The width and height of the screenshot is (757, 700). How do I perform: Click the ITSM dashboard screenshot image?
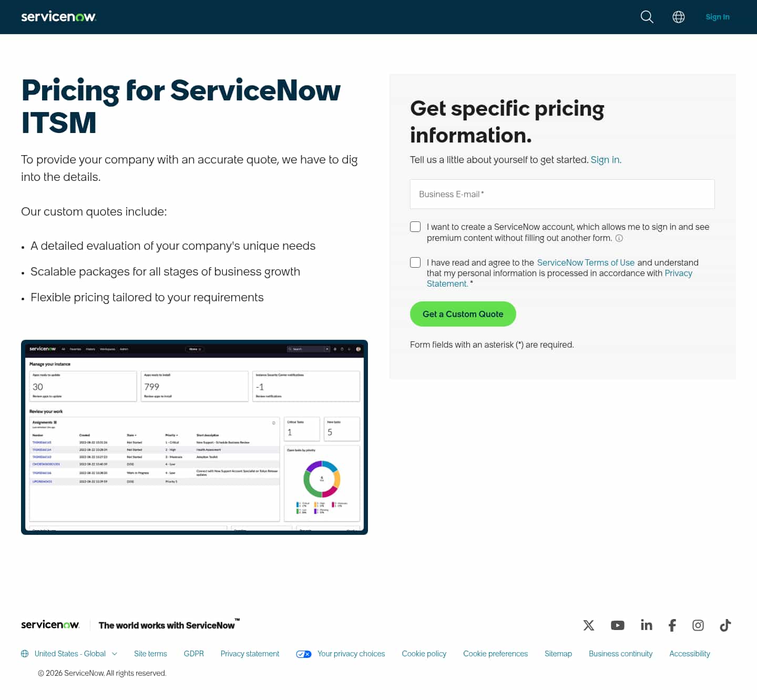(x=195, y=437)
